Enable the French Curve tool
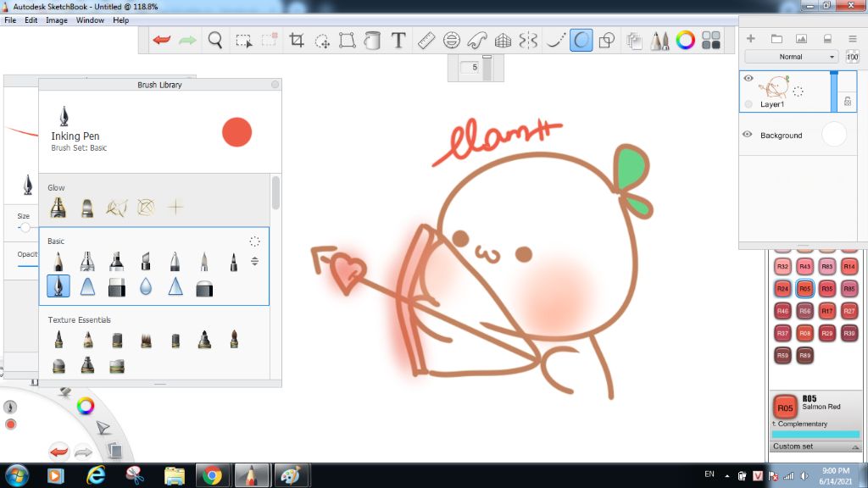Viewport: 868px width, 488px height. [476, 41]
